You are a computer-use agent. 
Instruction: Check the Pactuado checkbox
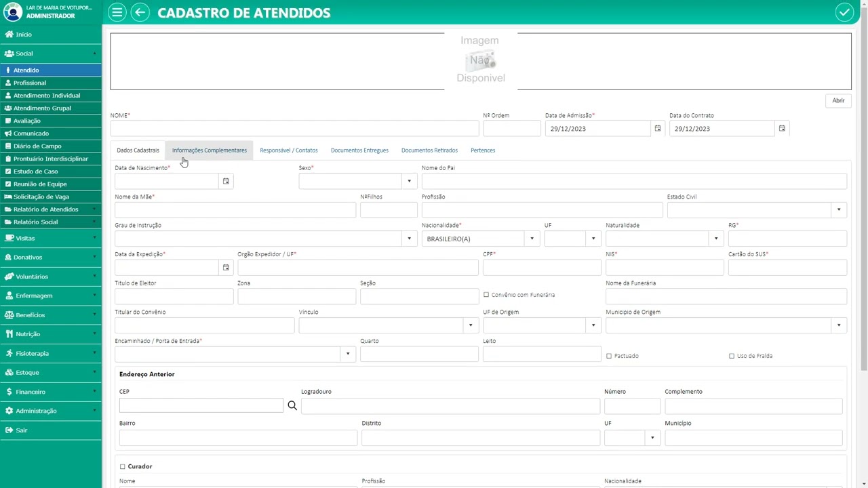pos(609,356)
